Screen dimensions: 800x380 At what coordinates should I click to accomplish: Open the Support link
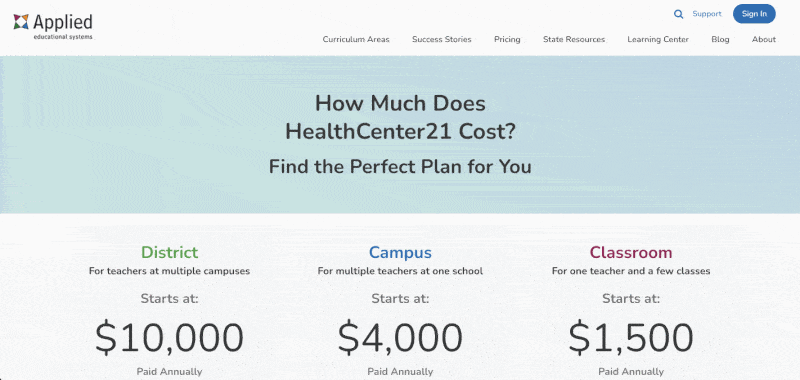[x=707, y=14]
